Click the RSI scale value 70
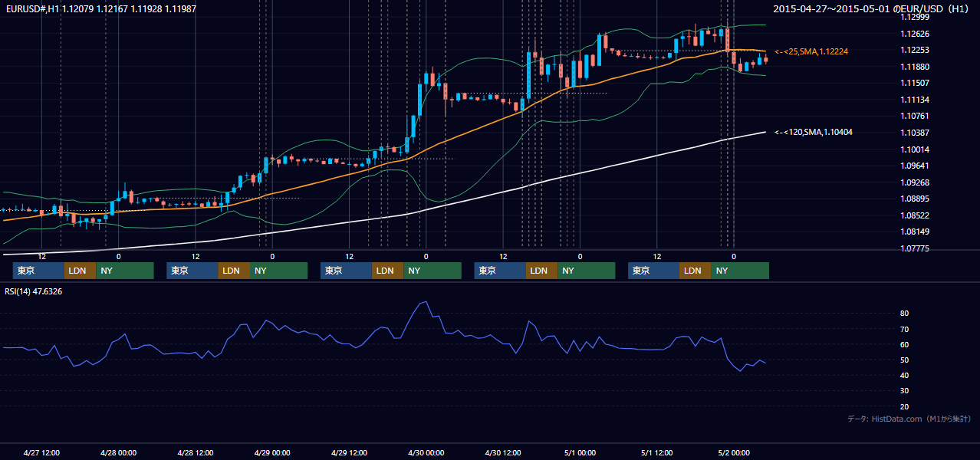Image resolution: width=980 pixels, height=460 pixels. pos(905,329)
